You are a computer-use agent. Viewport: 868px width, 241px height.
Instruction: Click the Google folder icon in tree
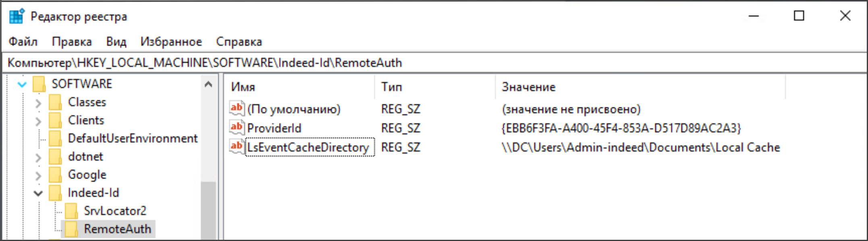click(55, 175)
